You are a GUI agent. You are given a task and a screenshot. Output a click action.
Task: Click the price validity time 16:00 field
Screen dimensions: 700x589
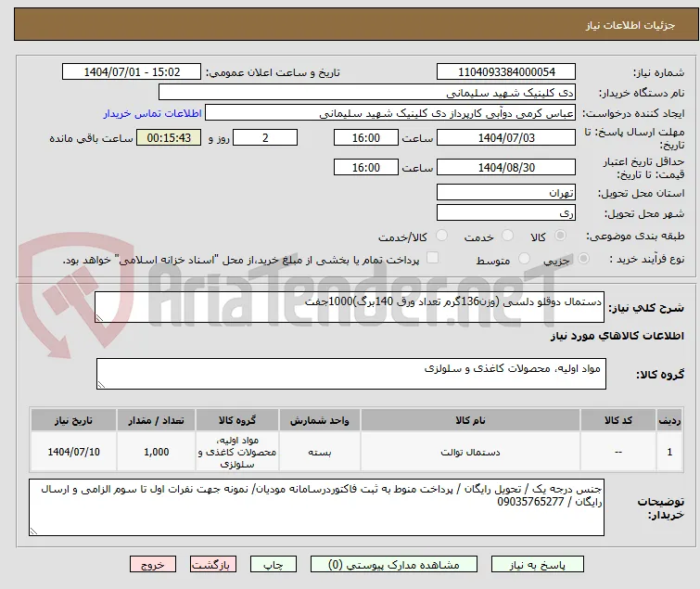[x=366, y=167]
